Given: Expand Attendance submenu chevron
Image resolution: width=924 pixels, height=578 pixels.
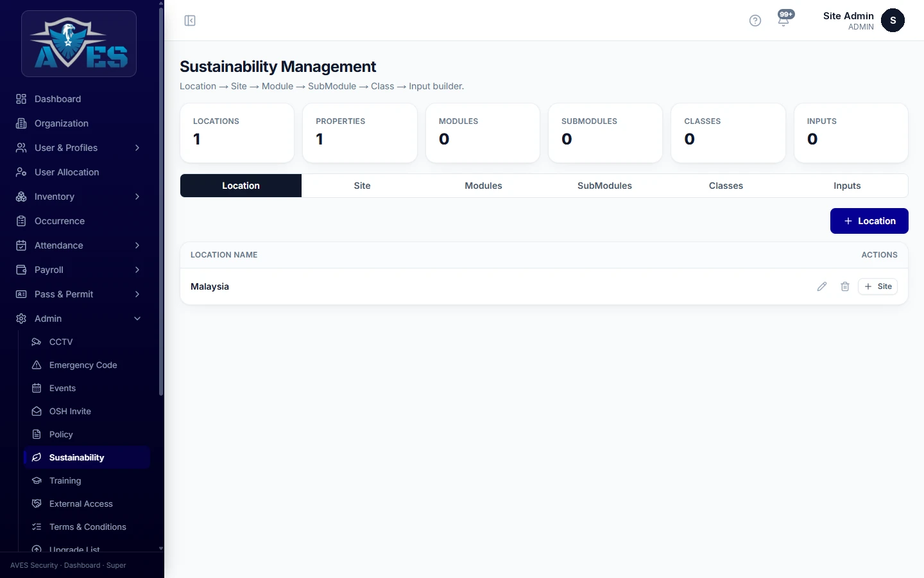Looking at the screenshot, I should tap(137, 245).
